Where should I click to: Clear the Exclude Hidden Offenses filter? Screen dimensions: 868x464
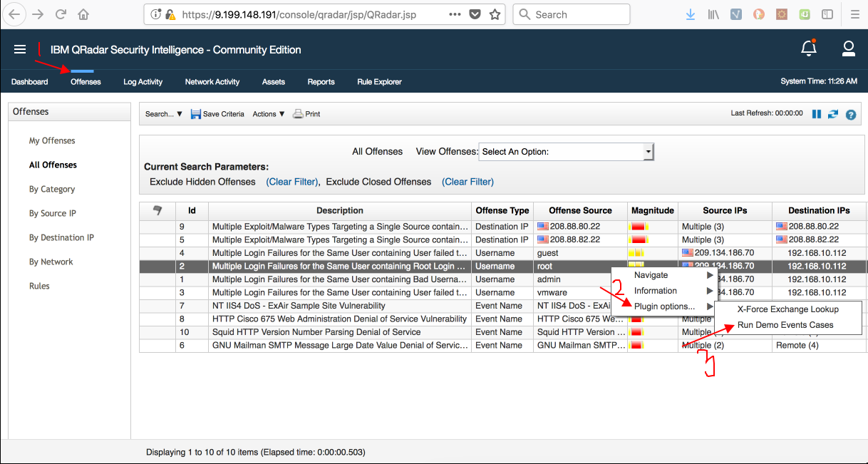click(292, 182)
